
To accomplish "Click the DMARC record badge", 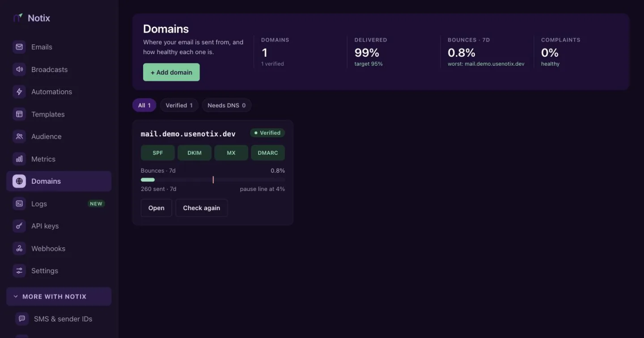I will pyautogui.click(x=268, y=153).
